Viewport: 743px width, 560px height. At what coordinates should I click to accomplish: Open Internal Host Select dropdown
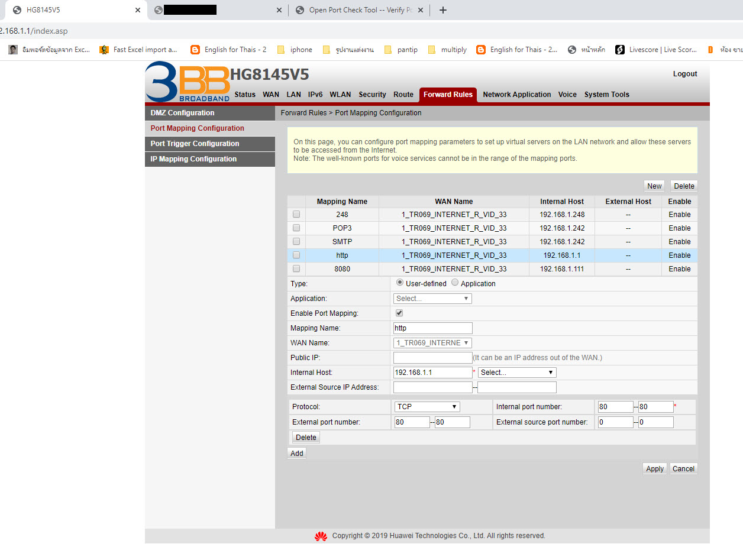coord(517,373)
